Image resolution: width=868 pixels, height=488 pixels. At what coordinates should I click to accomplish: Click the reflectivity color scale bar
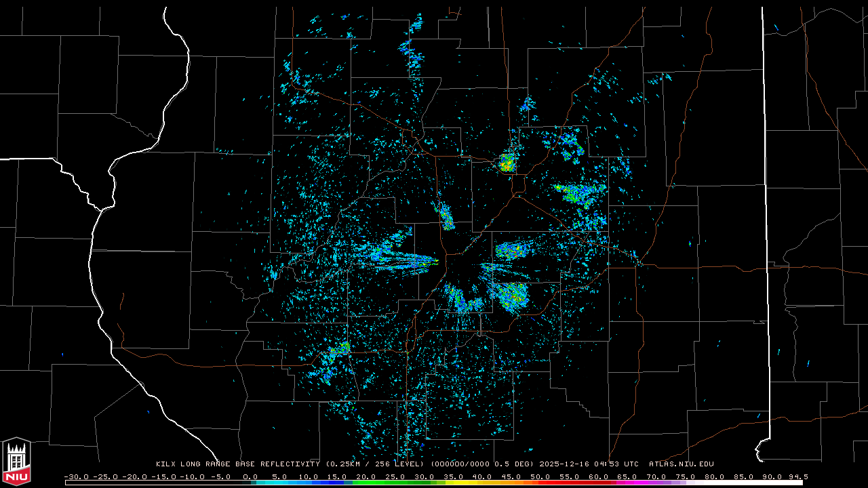tap(434, 483)
